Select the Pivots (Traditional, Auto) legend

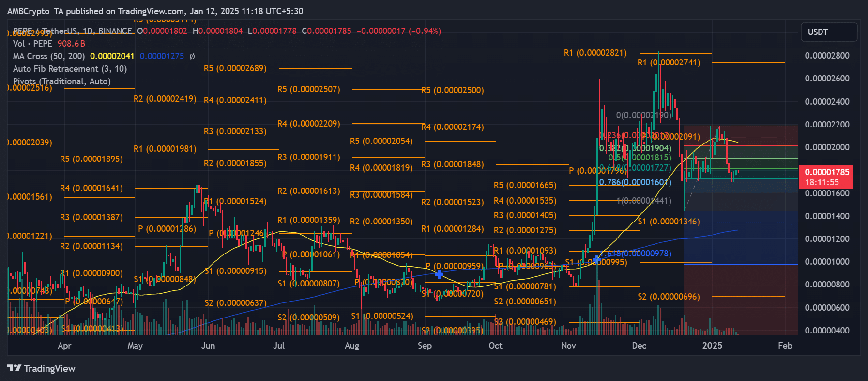[x=62, y=81]
